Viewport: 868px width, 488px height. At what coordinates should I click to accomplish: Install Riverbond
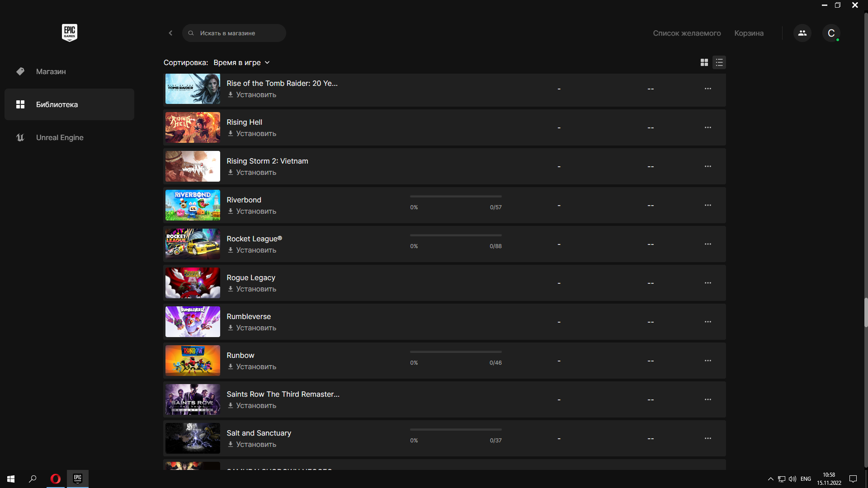click(x=252, y=211)
